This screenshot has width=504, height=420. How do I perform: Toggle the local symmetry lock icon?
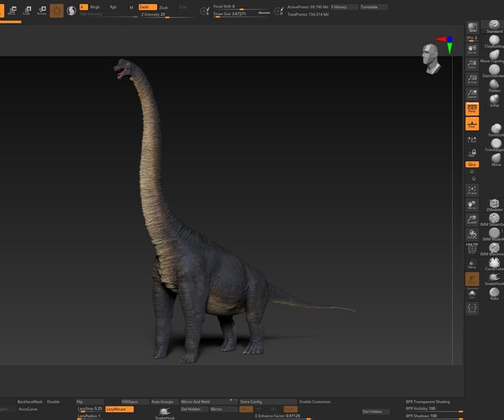click(472, 153)
